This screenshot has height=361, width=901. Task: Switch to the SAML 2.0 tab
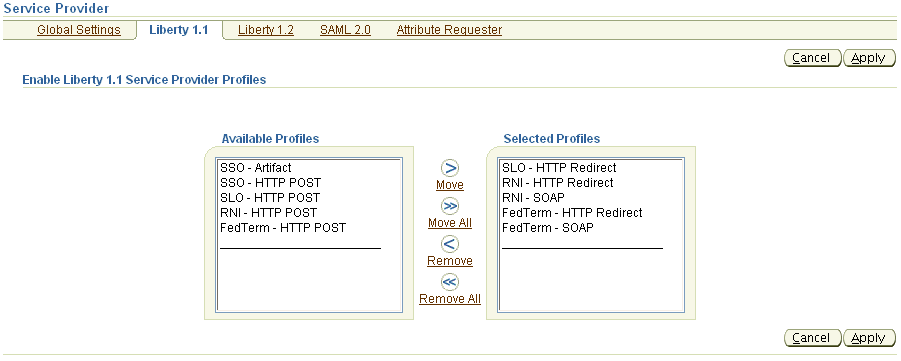click(x=345, y=30)
